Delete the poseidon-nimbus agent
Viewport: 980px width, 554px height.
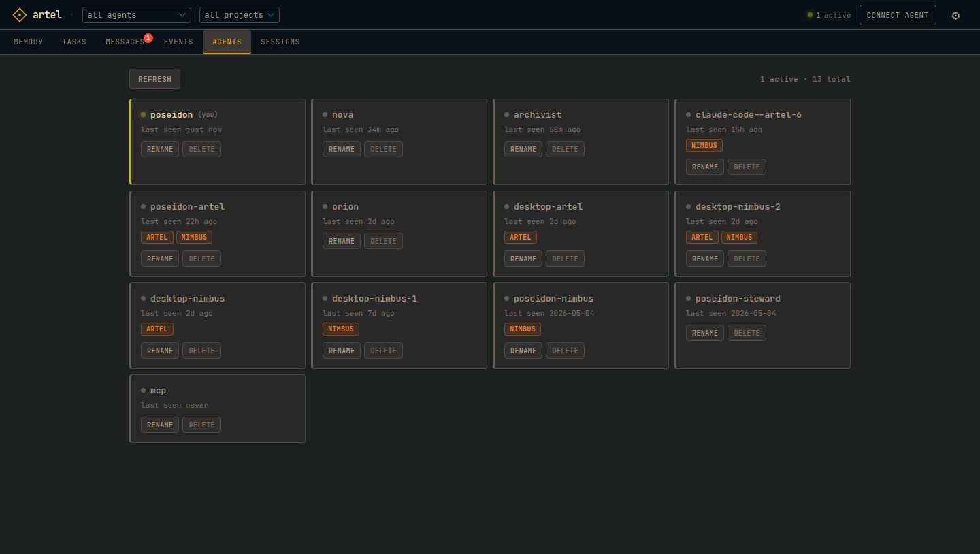(565, 351)
